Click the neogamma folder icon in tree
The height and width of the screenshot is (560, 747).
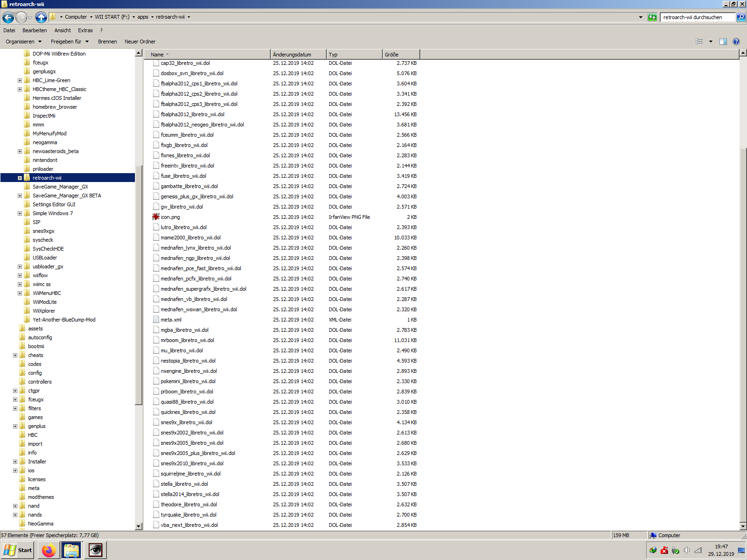click(27, 142)
